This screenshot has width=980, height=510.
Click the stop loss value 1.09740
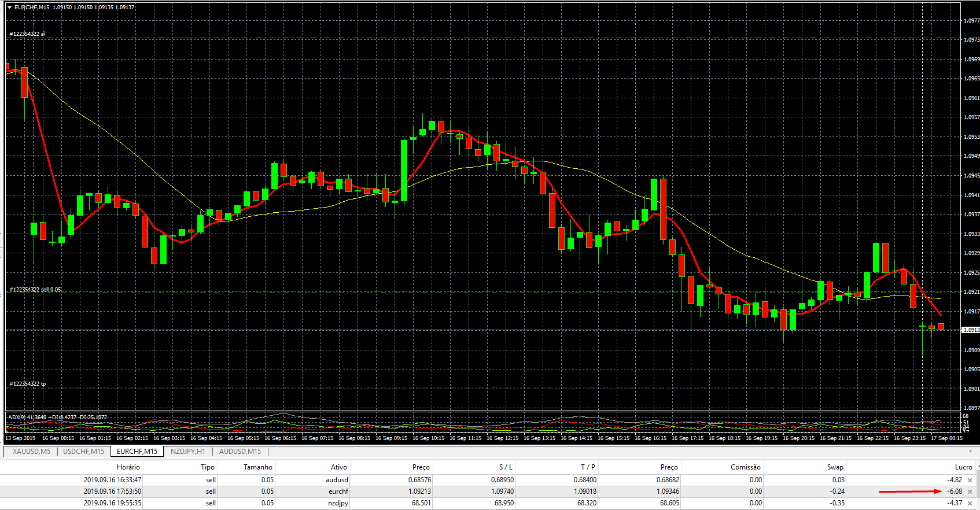[502, 491]
